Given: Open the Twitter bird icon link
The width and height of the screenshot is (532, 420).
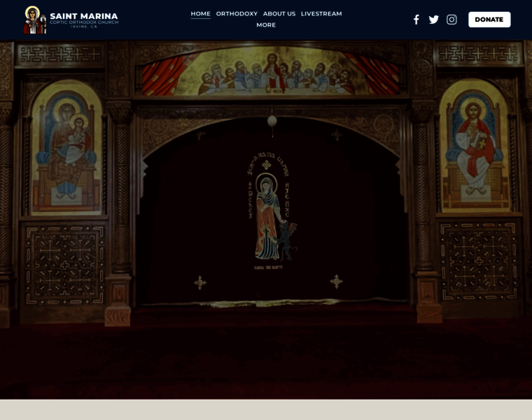Looking at the screenshot, I should click(x=433, y=20).
